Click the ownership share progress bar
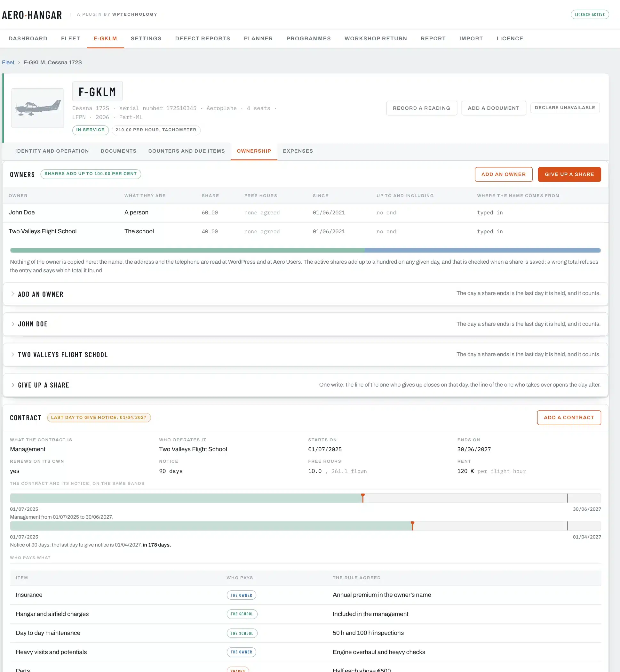Screen dimensions: 620x672 pyautogui.click(x=305, y=250)
